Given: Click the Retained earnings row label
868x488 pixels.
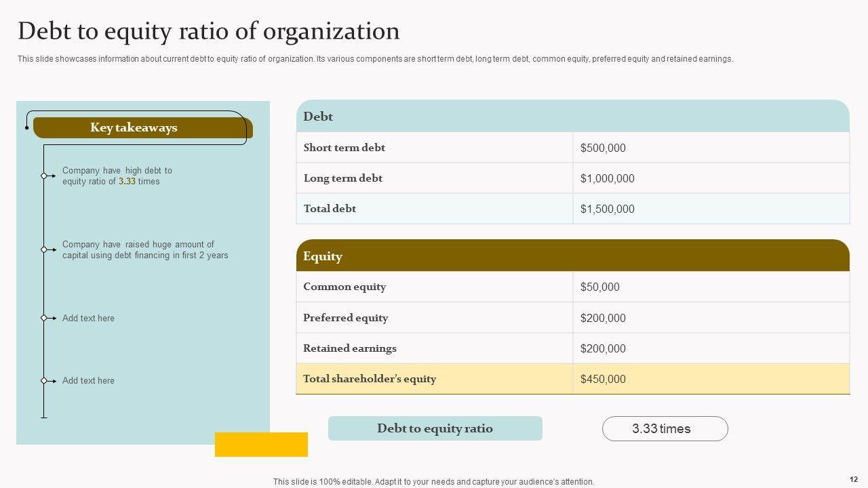Looking at the screenshot, I should coord(349,348).
